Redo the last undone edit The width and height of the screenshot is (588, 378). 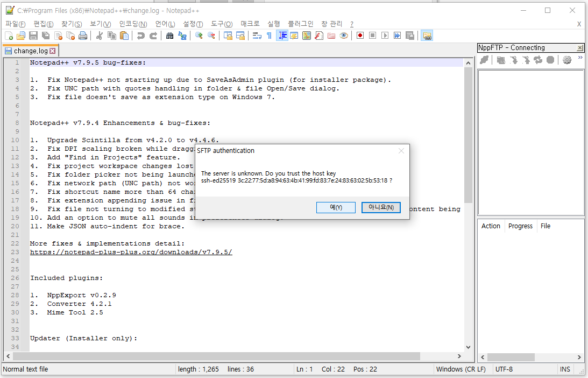153,36
